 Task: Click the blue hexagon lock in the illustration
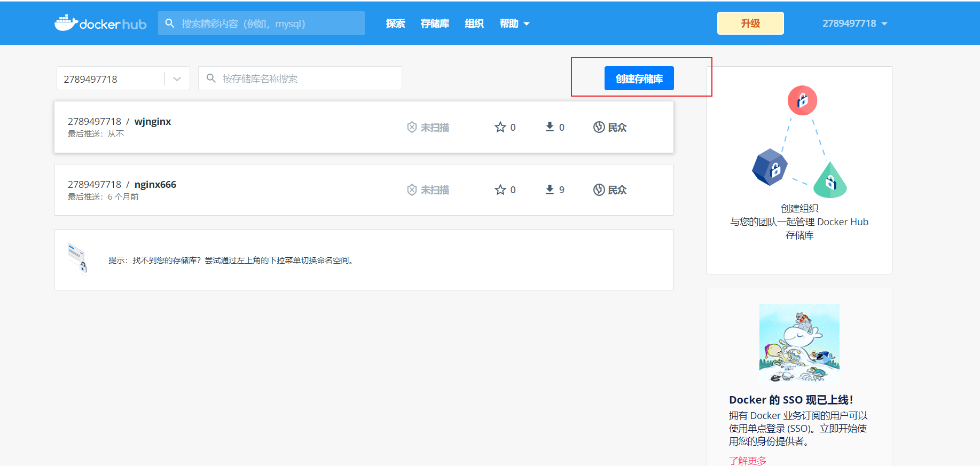point(770,167)
